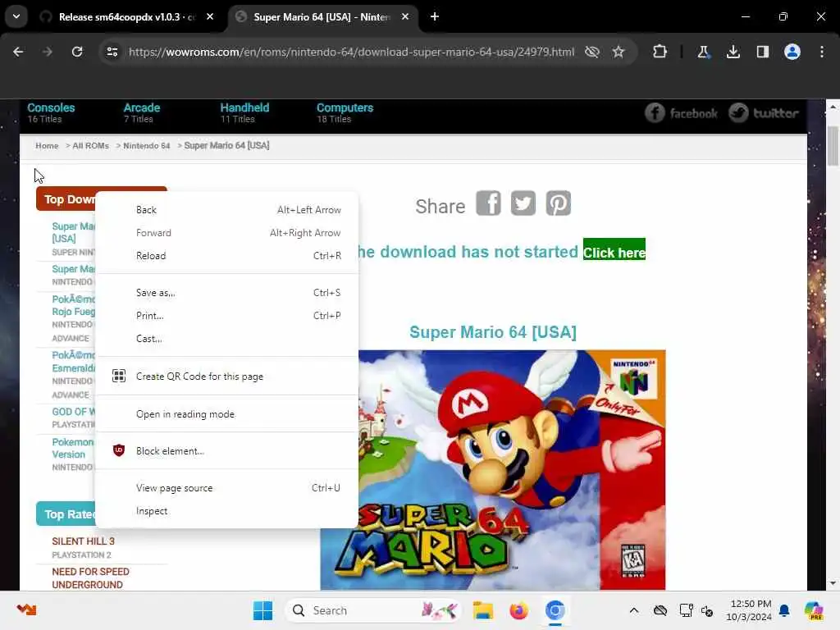Show hidden system tray icons chevron
Screen dimensions: 840x630
(x=634, y=610)
